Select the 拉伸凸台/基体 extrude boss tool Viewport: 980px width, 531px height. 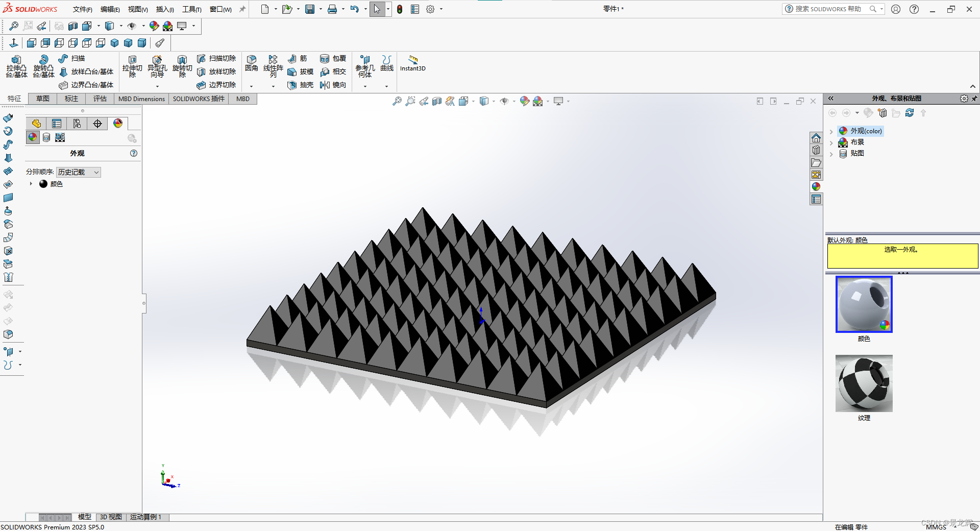tap(16, 69)
